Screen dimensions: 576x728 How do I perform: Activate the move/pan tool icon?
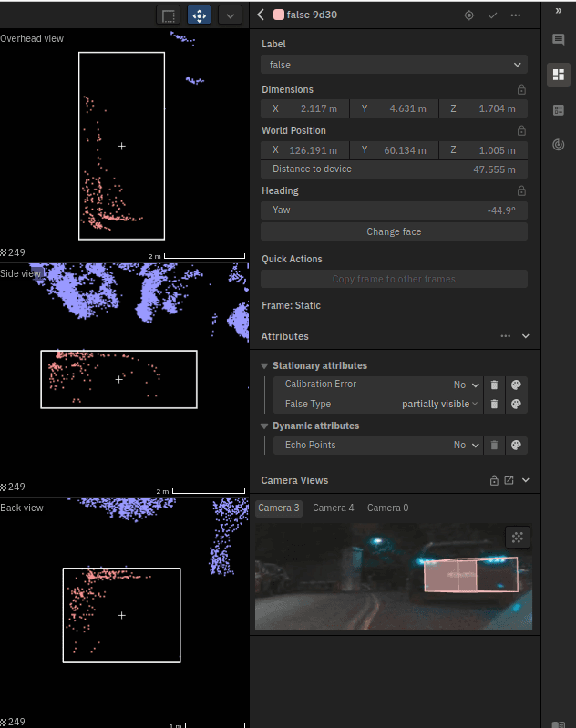(199, 15)
